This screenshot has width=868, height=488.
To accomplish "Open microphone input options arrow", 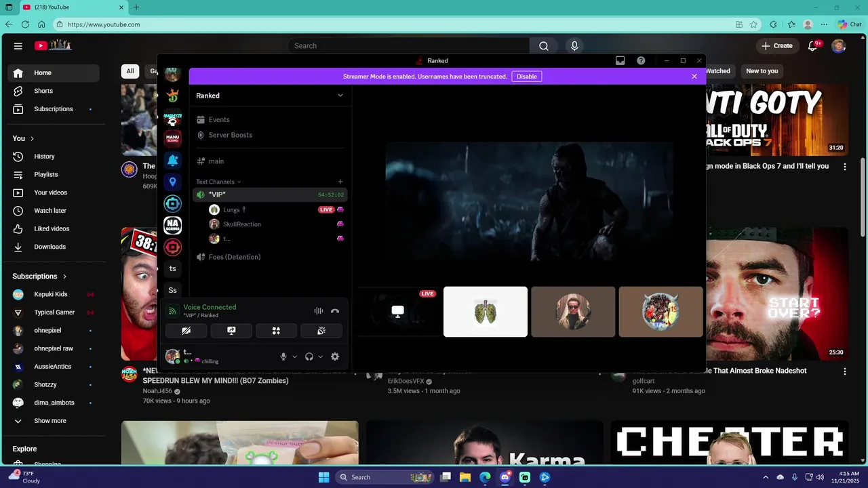I will tap(295, 357).
